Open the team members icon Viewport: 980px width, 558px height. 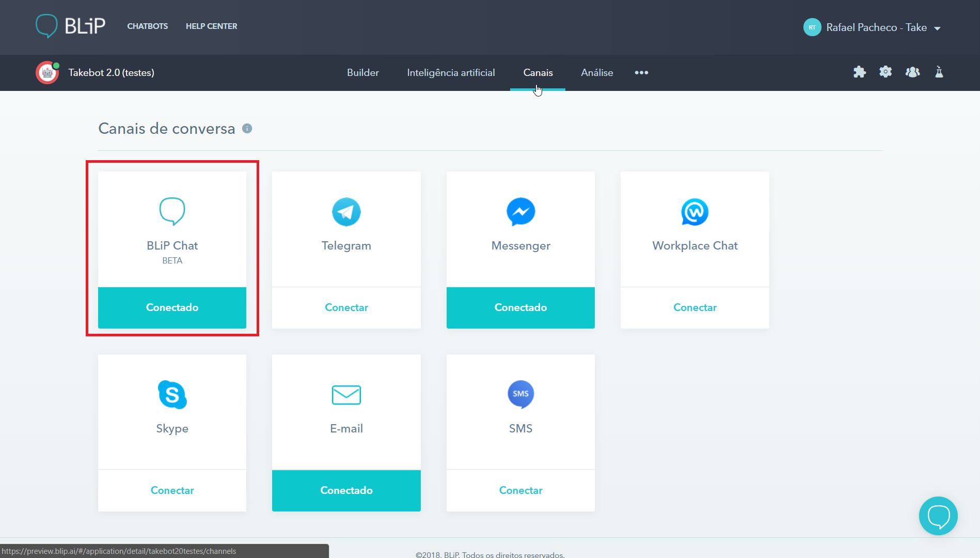(x=912, y=72)
